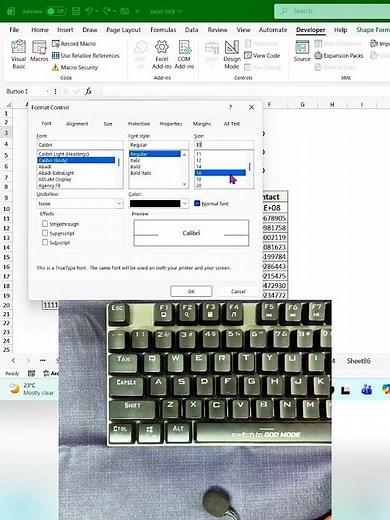The height and width of the screenshot is (520, 390).
Task: Click the Undo arrow
Action: pos(89,11)
